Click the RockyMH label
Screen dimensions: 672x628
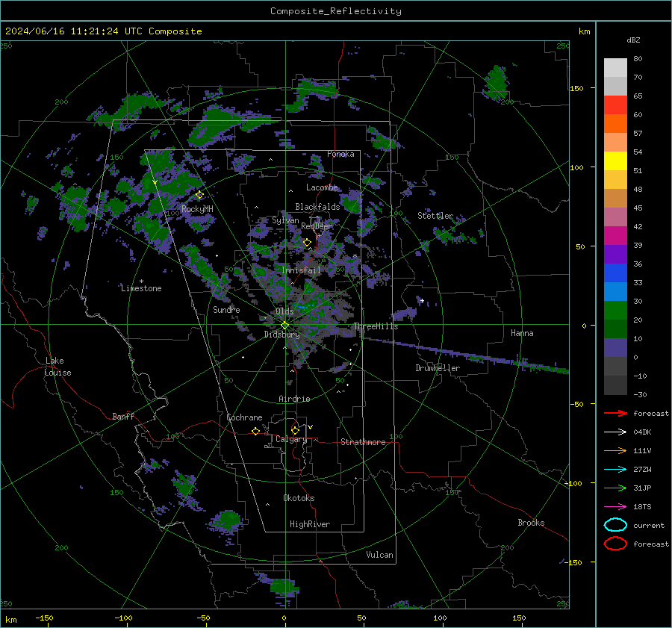click(197, 209)
